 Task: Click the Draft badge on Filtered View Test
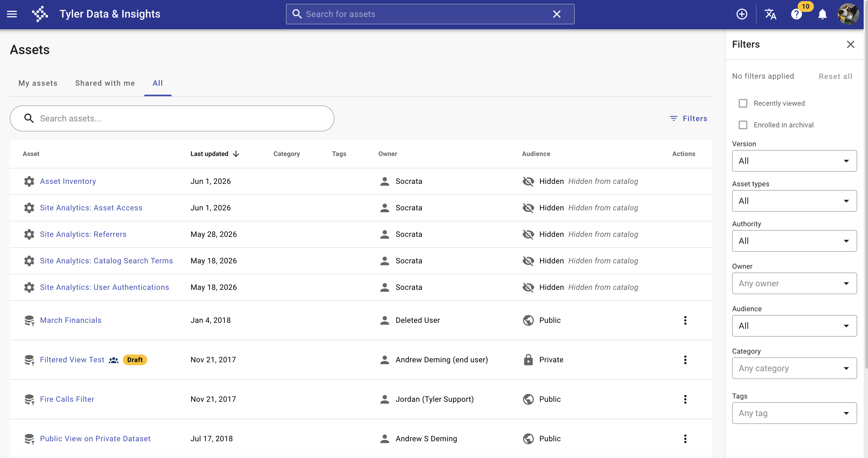pos(135,360)
